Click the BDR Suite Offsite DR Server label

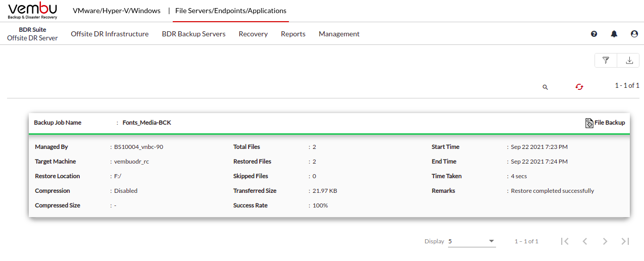point(32,34)
